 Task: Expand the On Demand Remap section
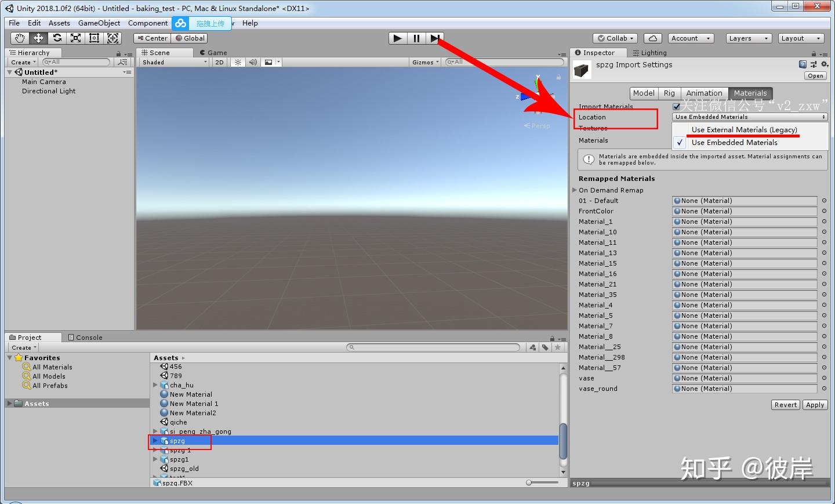(575, 190)
